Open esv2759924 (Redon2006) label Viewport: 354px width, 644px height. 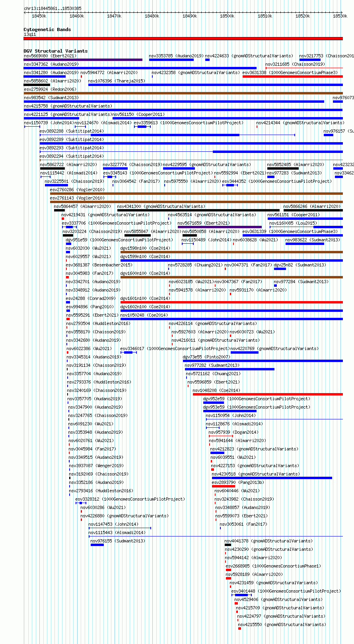pos(50,89)
